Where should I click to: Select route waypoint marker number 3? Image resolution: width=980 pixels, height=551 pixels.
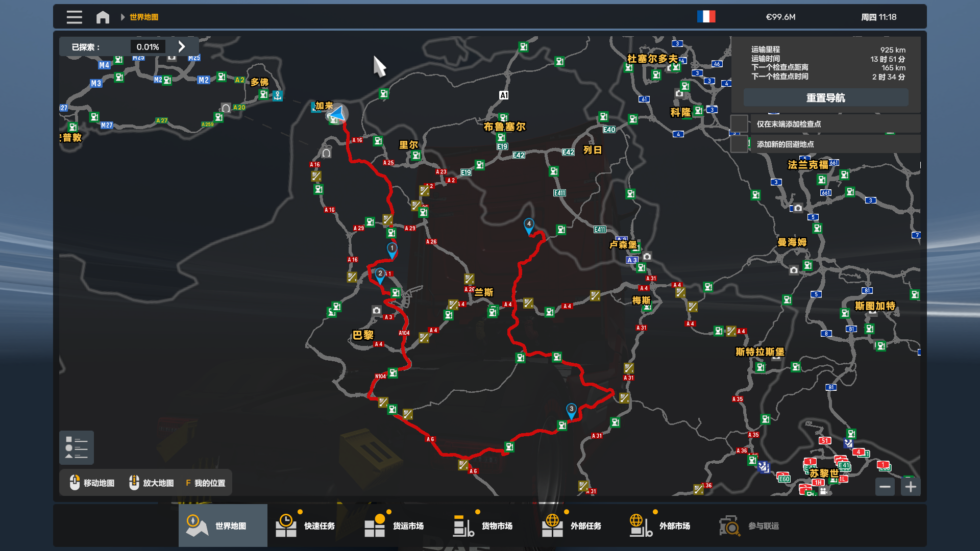point(571,410)
